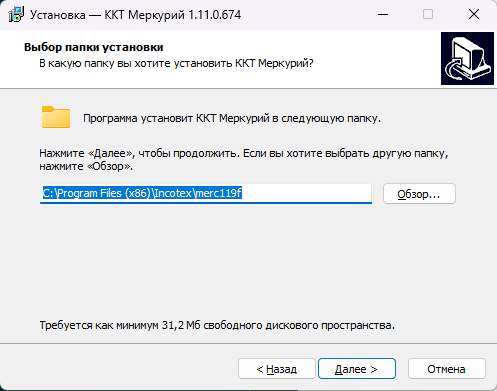Click the computer setup wizard image
Image resolution: width=497 pixels, height=391 pixels.
467,58
